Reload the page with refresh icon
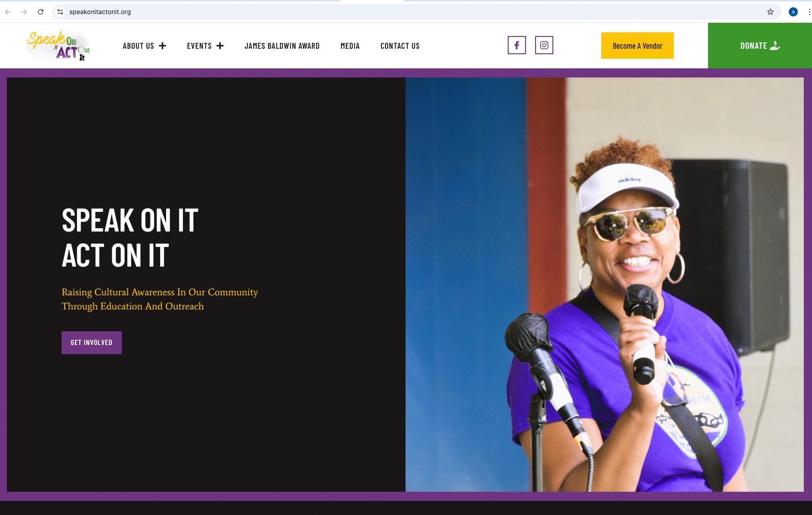812x515 pixels. click(41, 12)
